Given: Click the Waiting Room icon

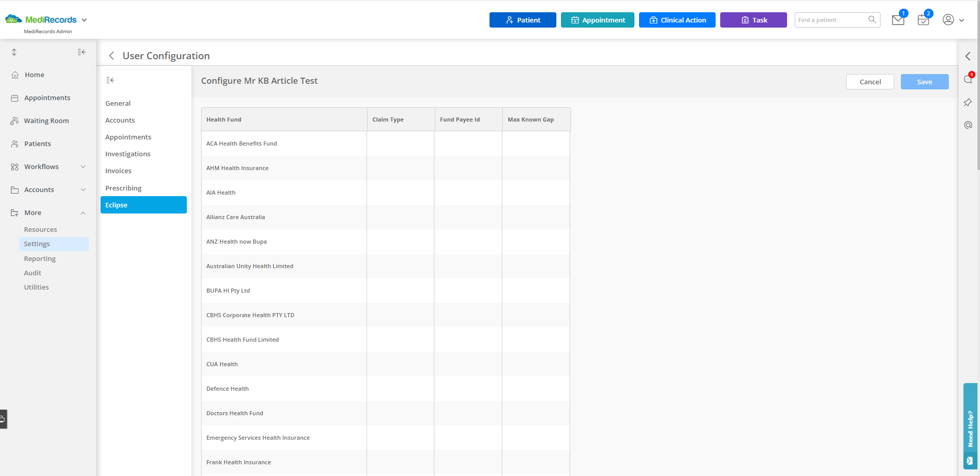Looking at the screenshot, I should point(14,121).
